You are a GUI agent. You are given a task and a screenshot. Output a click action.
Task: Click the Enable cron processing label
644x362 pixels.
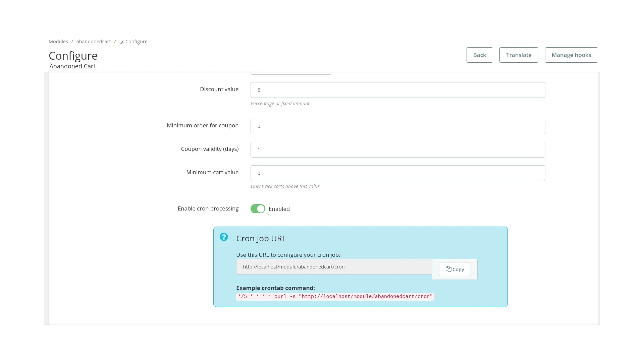[x=208, y=208]
